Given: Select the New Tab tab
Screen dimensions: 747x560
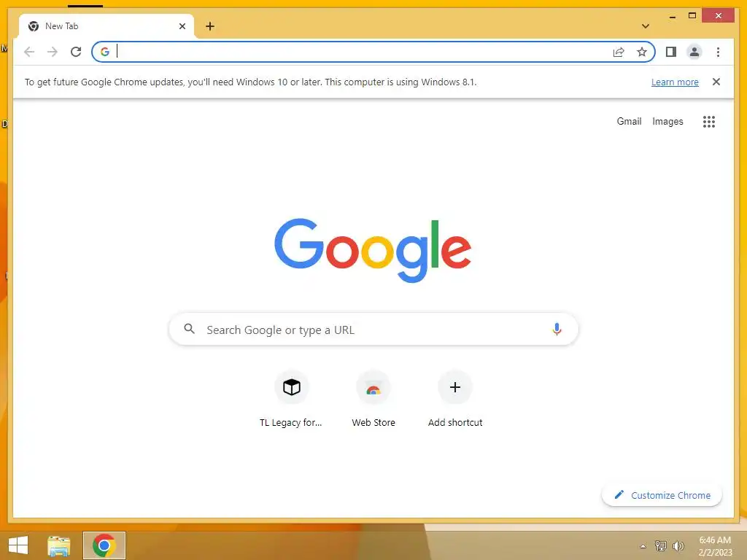Looking at the screenshot, I should click(x=107, y=26).
